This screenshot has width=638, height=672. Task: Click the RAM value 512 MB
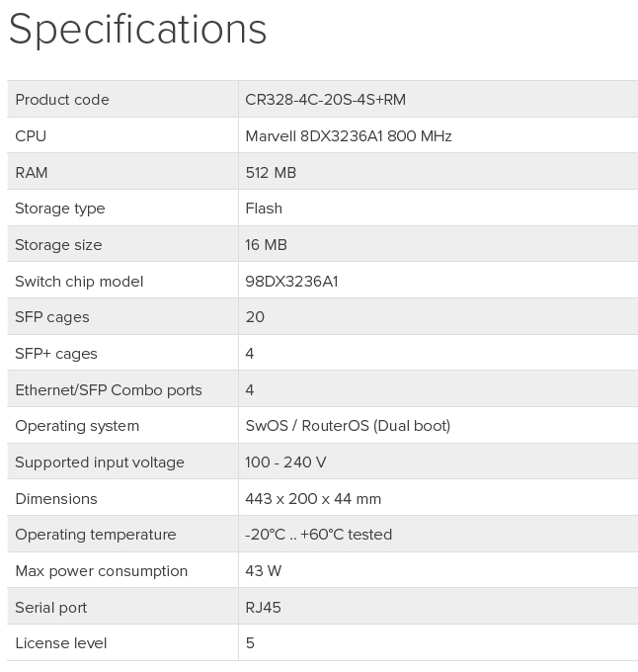(271, 173)
